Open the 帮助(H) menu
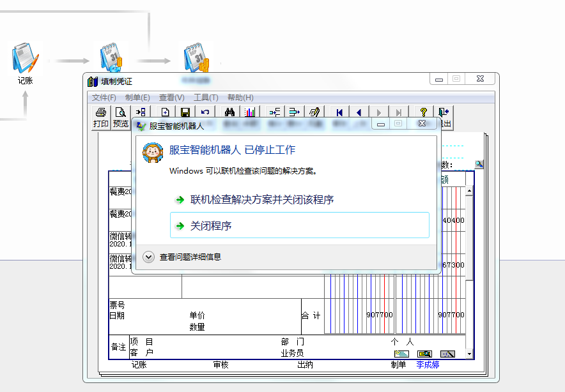The image size is (565, 392). (x=240, y=98)
